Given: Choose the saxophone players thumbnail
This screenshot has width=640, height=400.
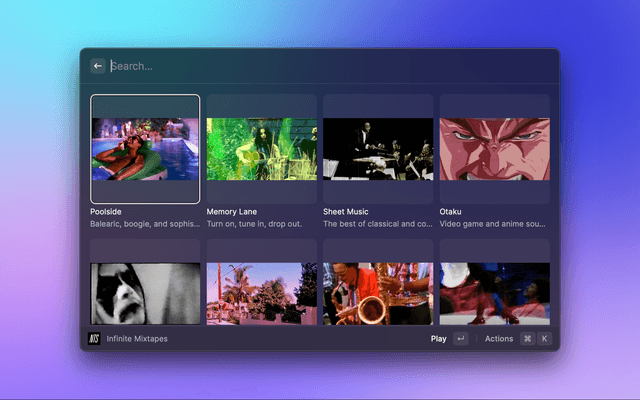Looking at the screenshot, I should [378, 293].
